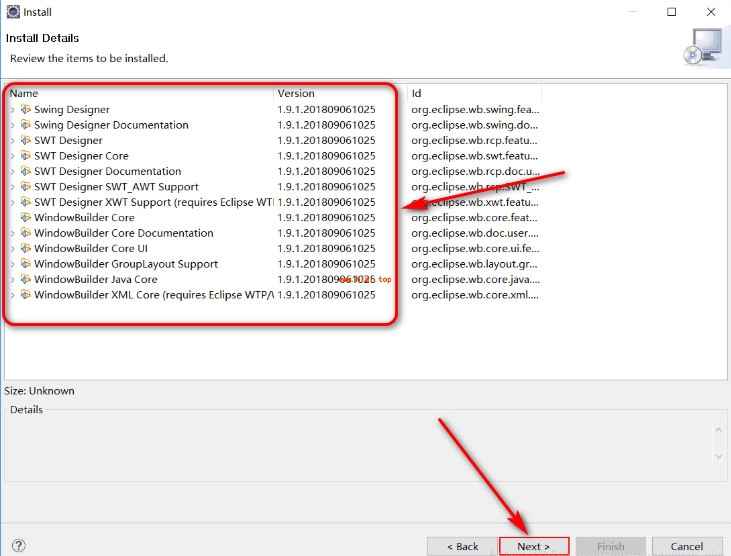
Task: Expand the WindowBuilder XML Core node
Action: pyautogui.click(x=13, y=295)
